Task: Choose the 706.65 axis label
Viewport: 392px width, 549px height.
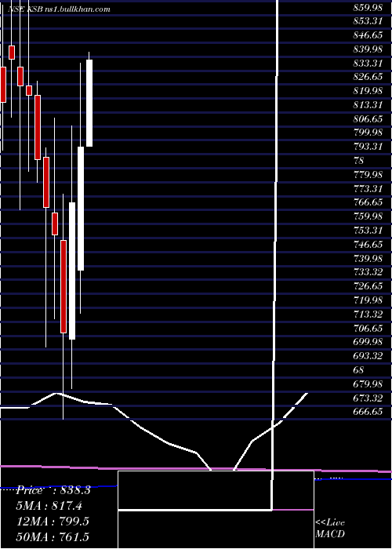Action: pyautogui.click(x=368, y=328)
